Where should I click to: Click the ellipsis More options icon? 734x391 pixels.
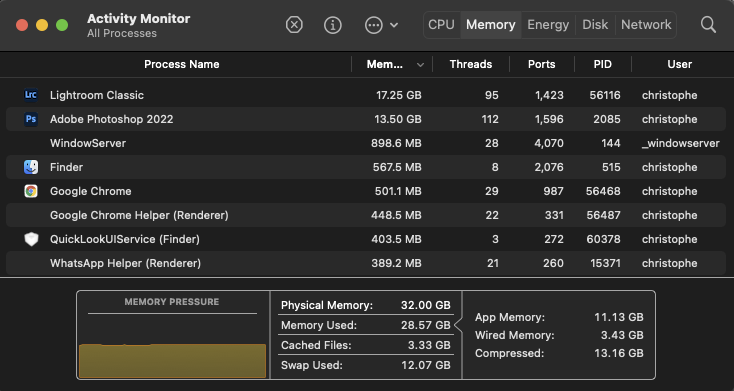[x=374, y=25]
